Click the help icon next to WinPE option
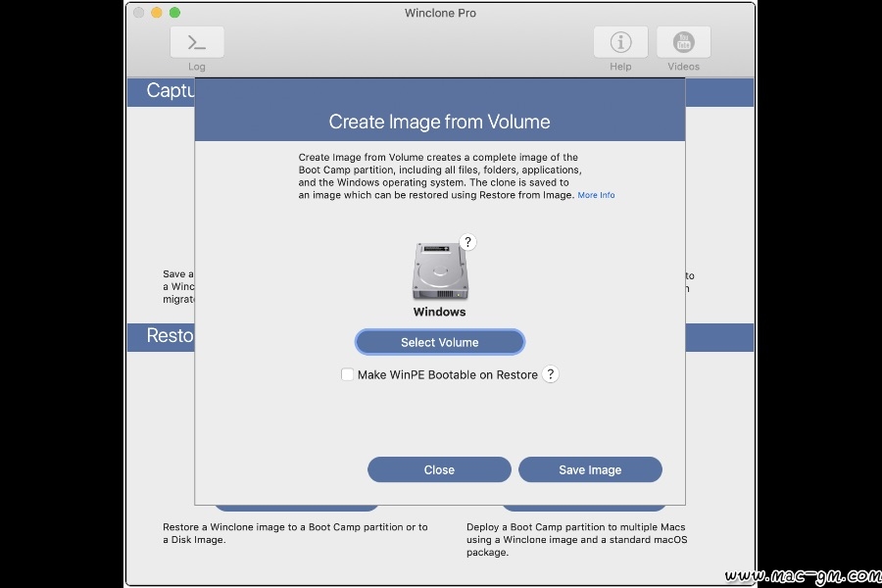This screenshot has height=588, width=882. (x=551, y=374)
